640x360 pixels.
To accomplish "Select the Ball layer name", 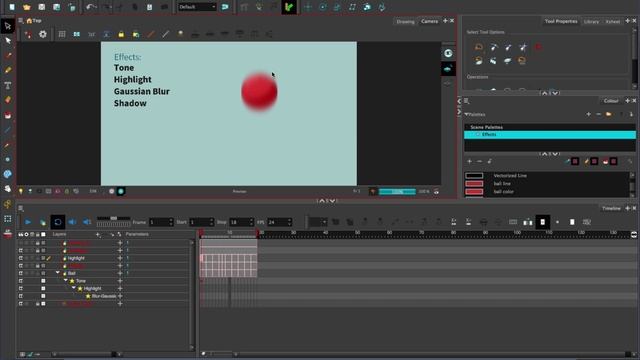I will pyautogui.click(x=71, y=273).
